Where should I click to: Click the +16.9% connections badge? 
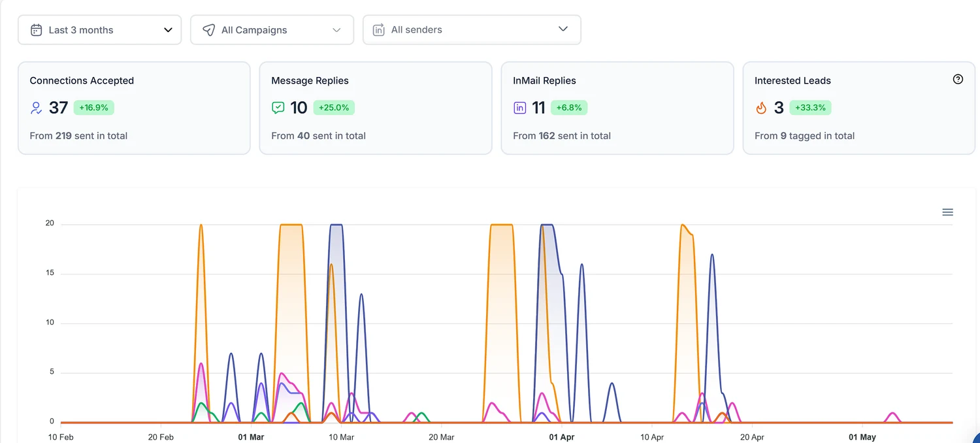click(93, 108)
